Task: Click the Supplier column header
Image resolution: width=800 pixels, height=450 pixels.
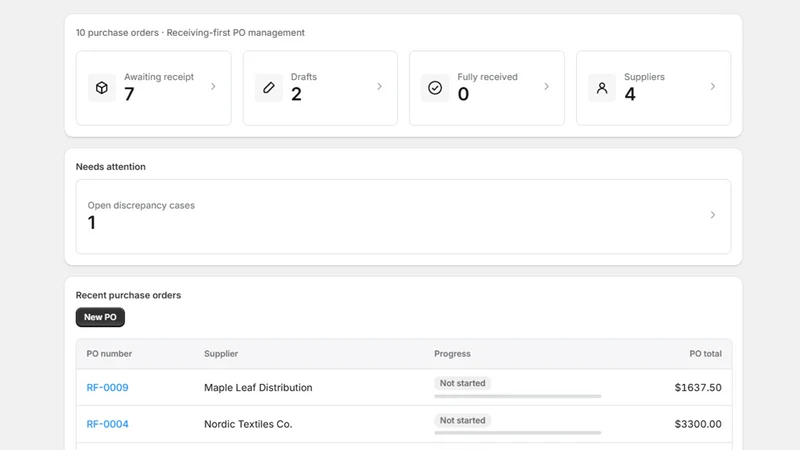Action: pyautogui.click(x=221, y=354)
